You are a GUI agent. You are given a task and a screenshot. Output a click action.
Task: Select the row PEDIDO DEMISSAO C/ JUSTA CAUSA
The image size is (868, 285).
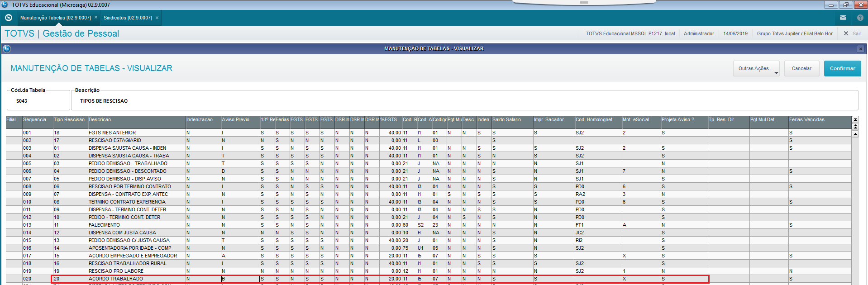[429, 240]
